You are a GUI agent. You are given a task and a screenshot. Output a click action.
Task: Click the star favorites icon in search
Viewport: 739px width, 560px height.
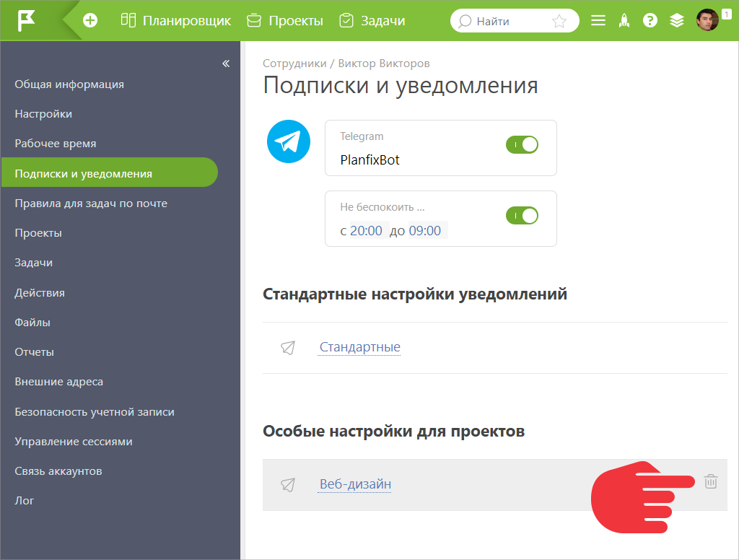click(x=559, y=21)
